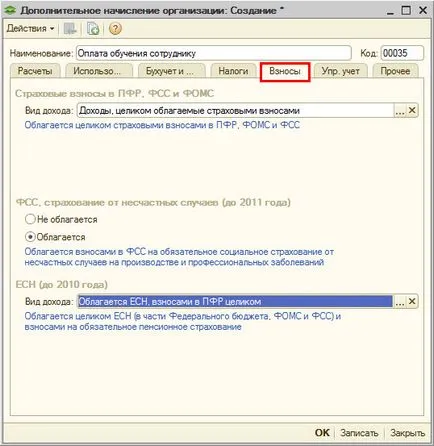Open the Прочее tab
This screenshot has height=446, width=434.
395,71
